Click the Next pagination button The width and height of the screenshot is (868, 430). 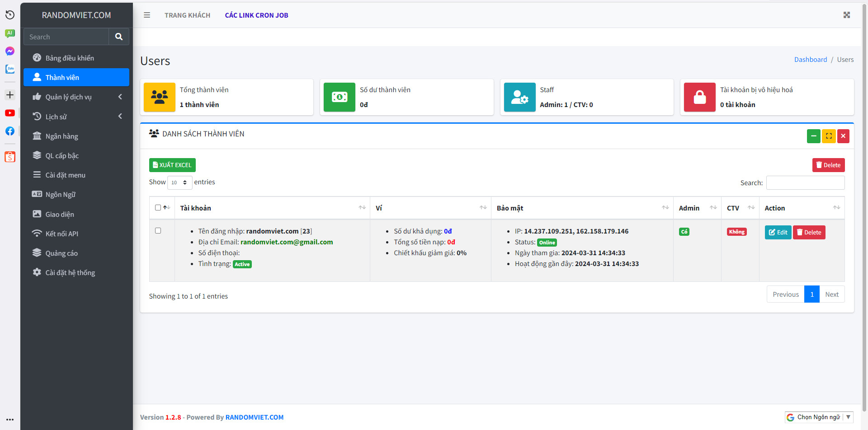point(832,294)
